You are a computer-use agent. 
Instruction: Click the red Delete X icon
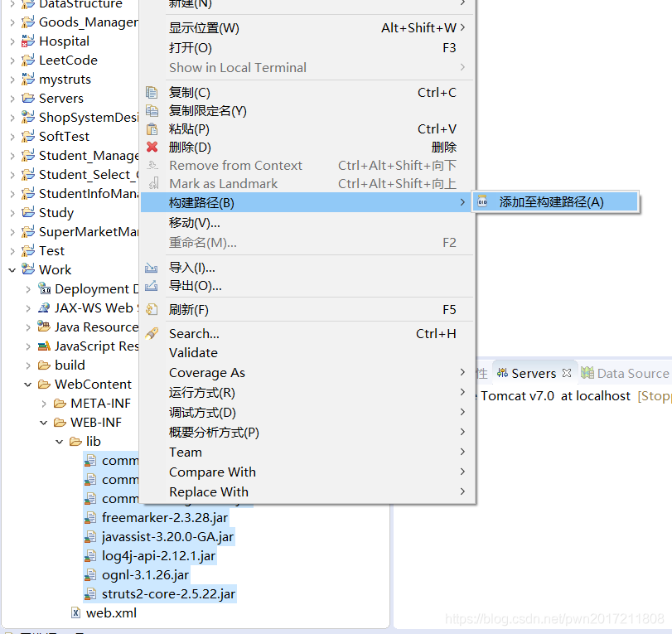click(152, 147)
